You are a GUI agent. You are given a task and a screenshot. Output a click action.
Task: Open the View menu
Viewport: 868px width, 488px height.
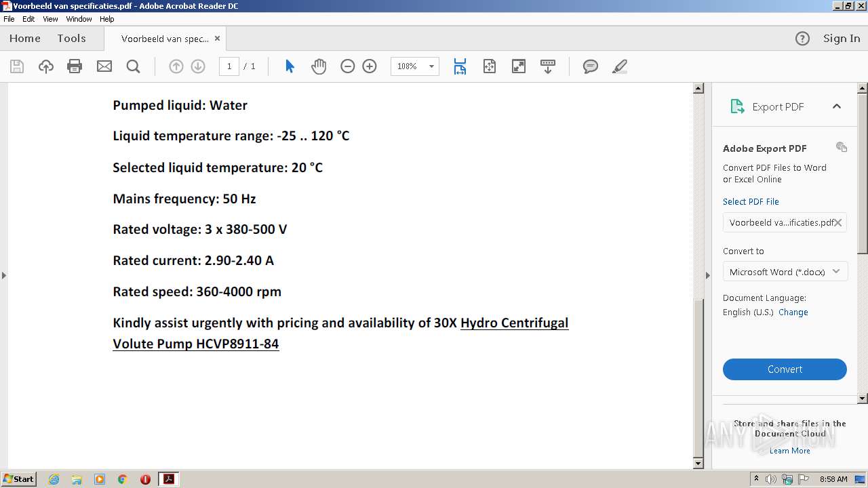tap(51, 19)
